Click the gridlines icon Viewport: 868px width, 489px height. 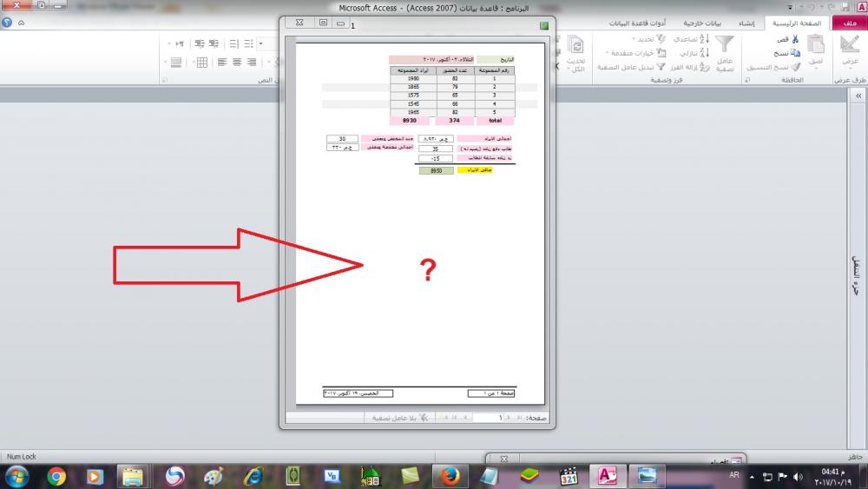202,62
